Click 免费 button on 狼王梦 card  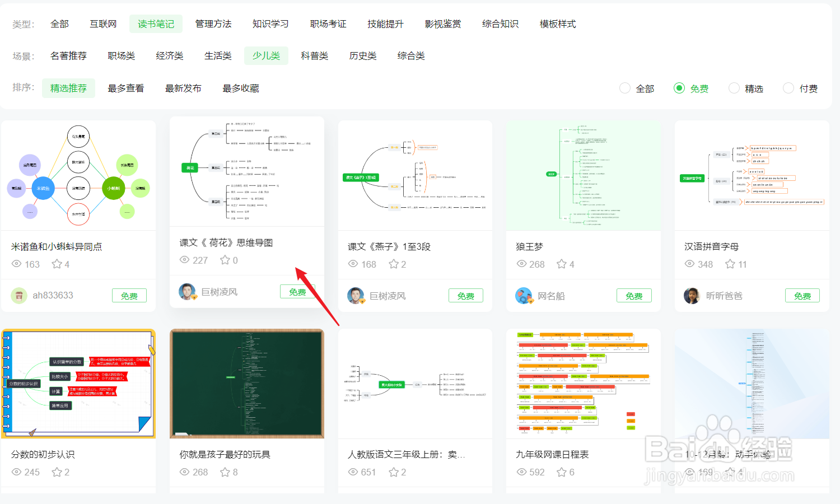click(634, 296)
